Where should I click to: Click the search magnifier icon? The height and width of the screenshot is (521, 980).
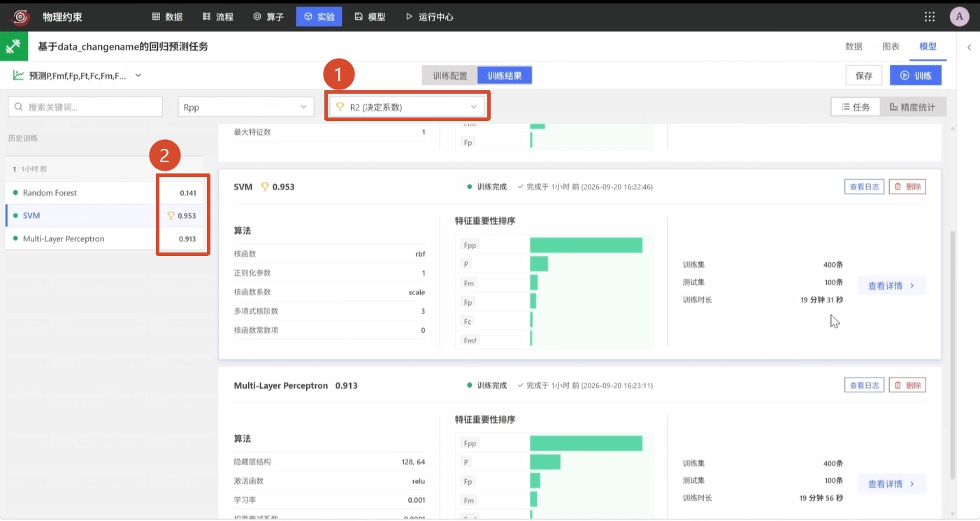(19, 107)
